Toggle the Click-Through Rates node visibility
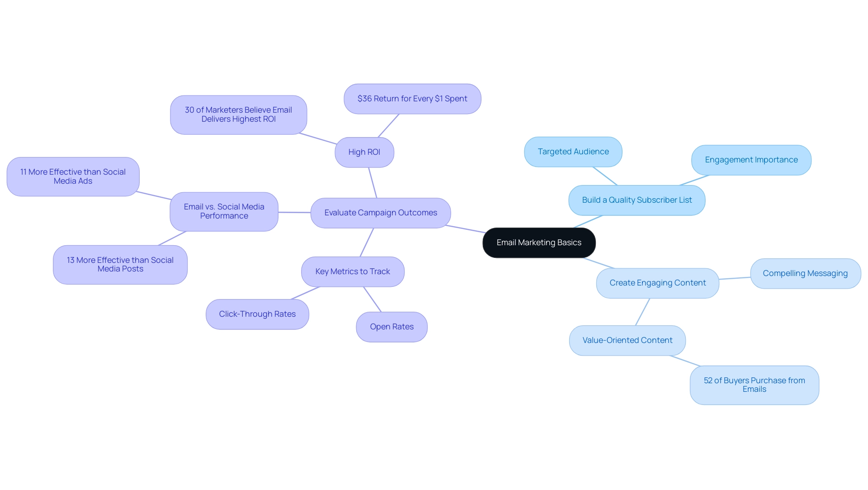This screenshot has height=490, width=868. tap(259, 314)
